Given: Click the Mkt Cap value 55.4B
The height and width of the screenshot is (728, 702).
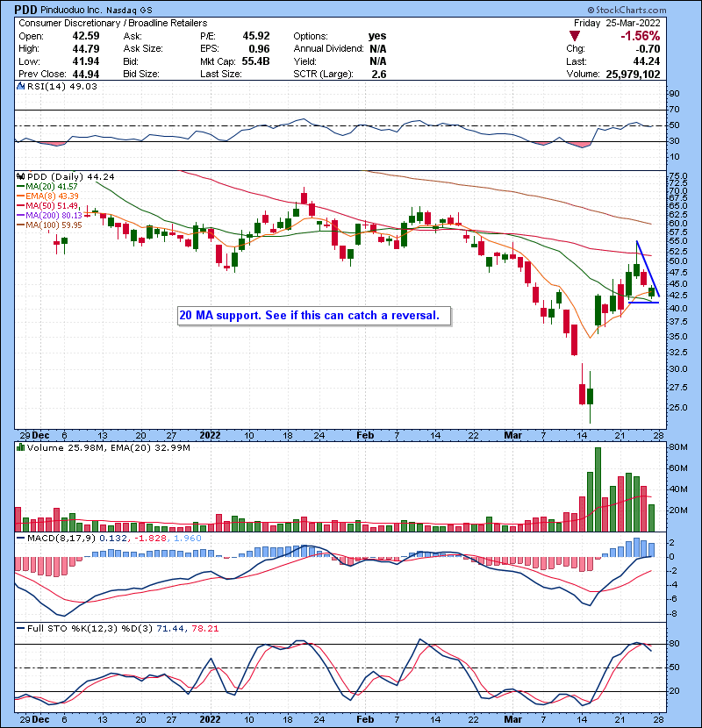Looking at the screenshot, I should tap(255, 61).
